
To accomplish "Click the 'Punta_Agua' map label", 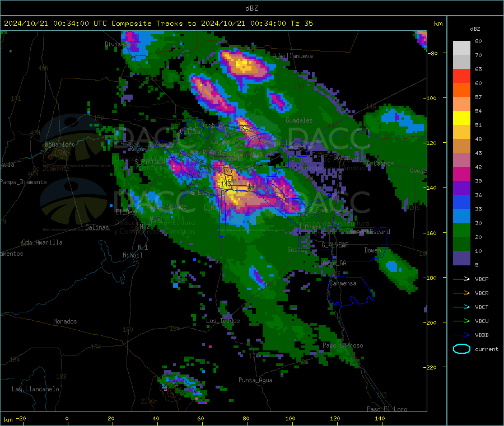I will (x=255, y=381).
